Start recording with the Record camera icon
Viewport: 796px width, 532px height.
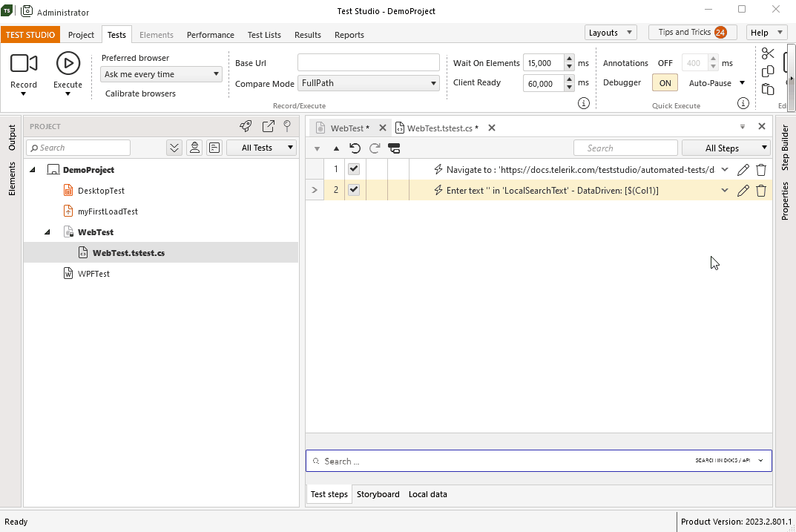(23, 64)
